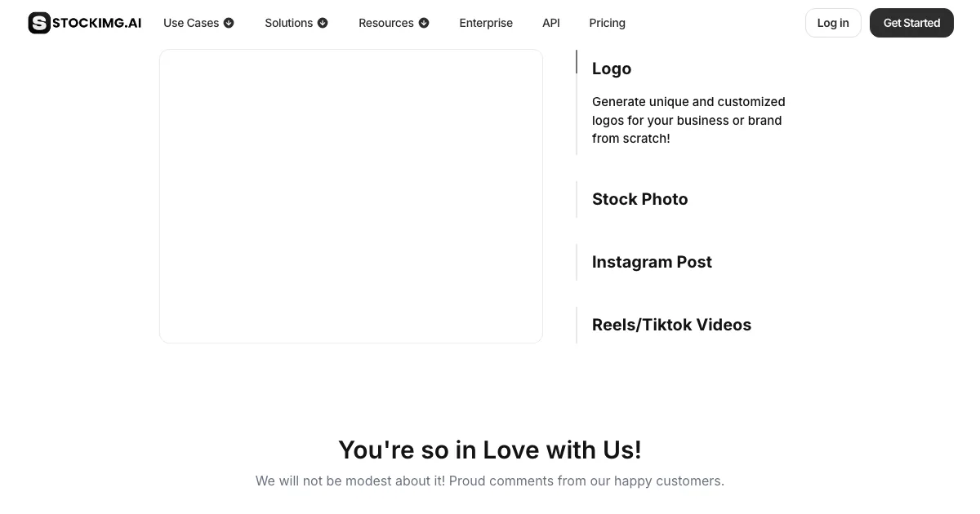Click the circled arrow icon beside Solutions
980x514 pixels.
(323, 23)
